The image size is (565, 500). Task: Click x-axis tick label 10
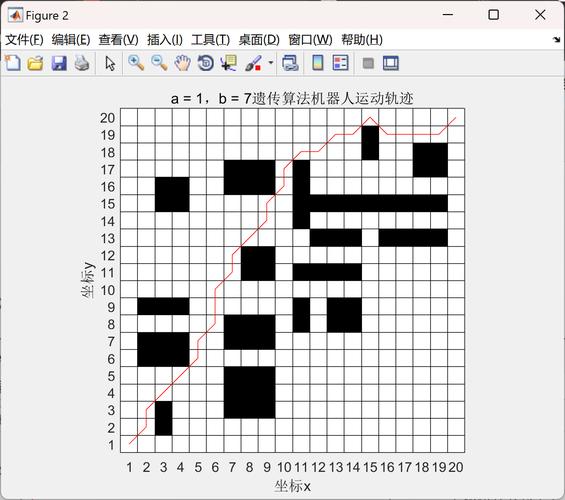(x=284, y=467)
